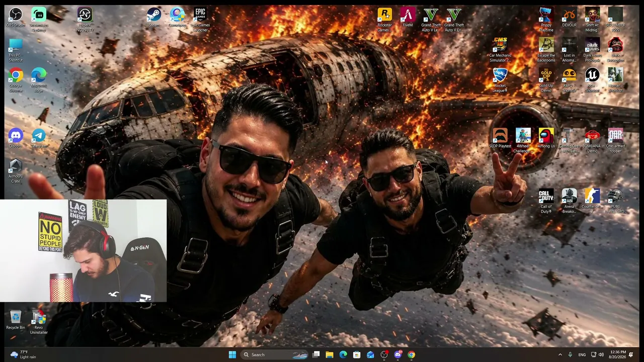Select the Microsoft Edge desktop shortcut
Image resolution: width=644 pixels, height=362 pixels.
(39, 80)
